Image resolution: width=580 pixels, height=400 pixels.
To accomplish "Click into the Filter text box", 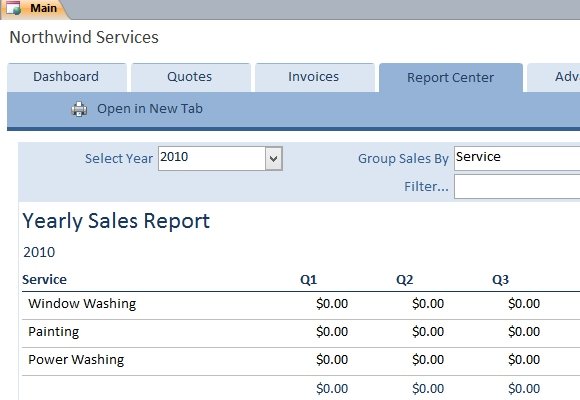I will [517, 187].
